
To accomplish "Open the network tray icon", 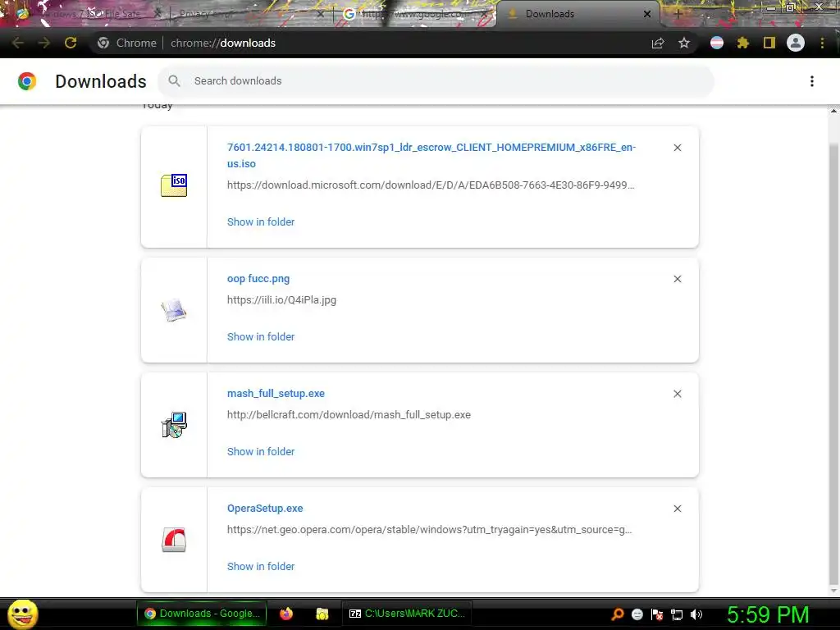I will 677,615.
